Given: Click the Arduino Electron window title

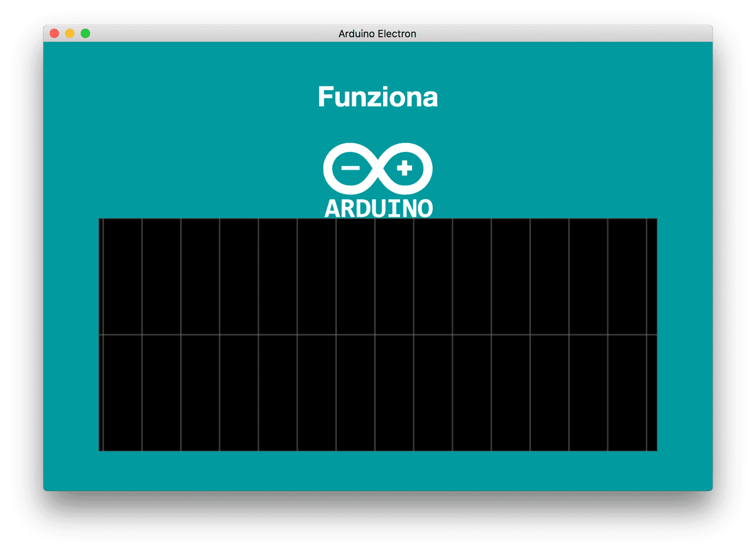Looking at the screenshot, I should click(377, 33).
